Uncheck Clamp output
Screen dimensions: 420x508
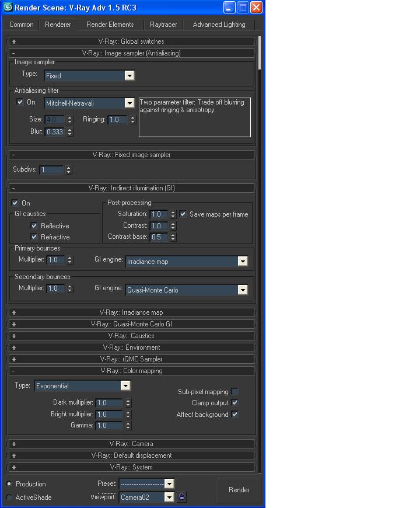(235, 403)
